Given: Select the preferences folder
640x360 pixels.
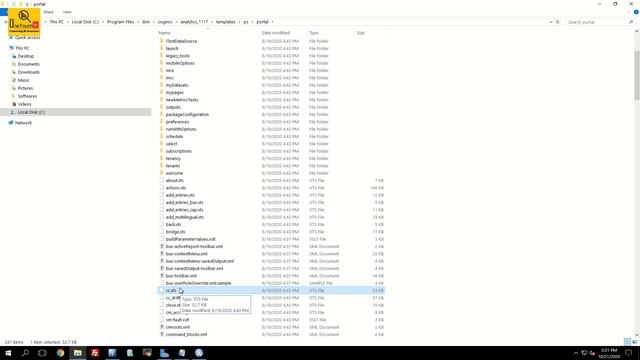Looking at the screenshot, I should click(177, 122).
